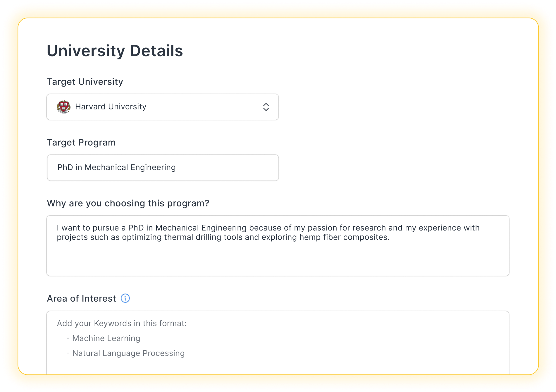Expand the university selector up-down chevron
The width and height of the screenshot is (556, 392).
(x=266, y=107)
